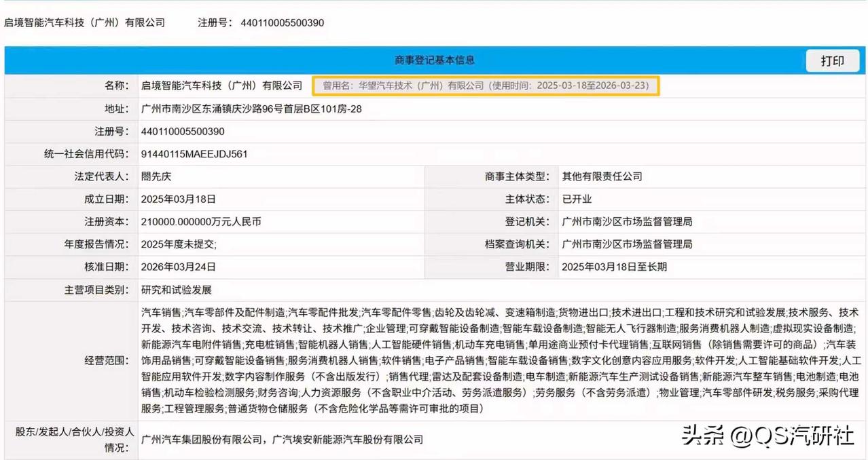The image size is (868, 460).
Task: Click the business scope paragraph starting 汽车销售
Action: (x=501, y=361)
